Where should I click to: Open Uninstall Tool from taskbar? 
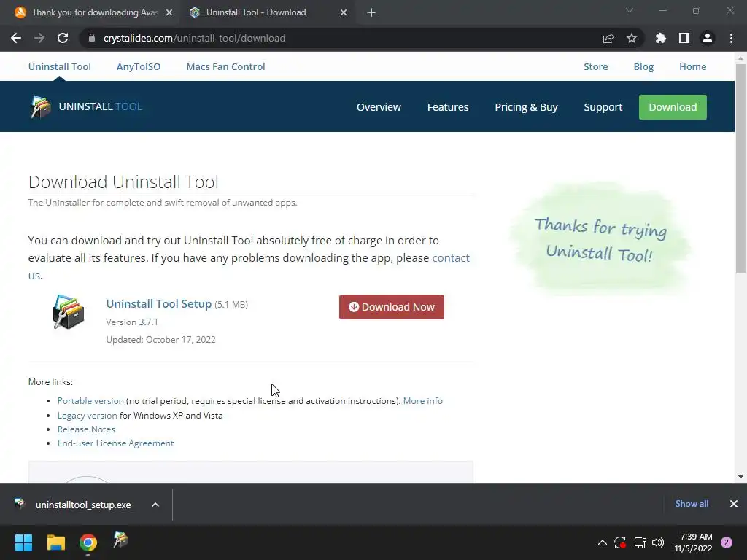tap(120, 541)
